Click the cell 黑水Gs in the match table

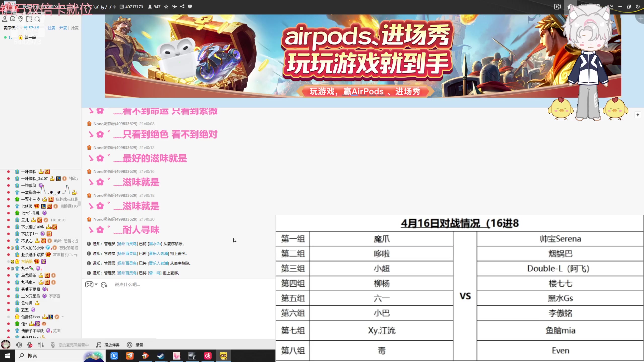[x=560, y=298]
